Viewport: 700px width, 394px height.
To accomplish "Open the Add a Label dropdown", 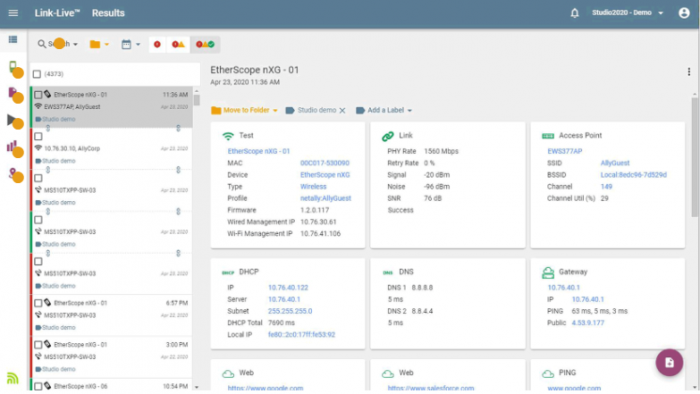I will (384, 110).
